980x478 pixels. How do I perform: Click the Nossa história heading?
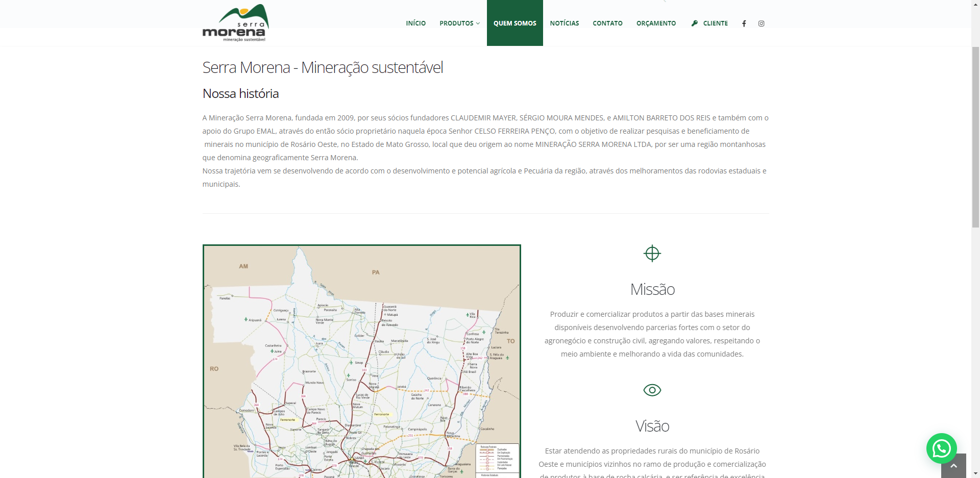click(240, 93)
